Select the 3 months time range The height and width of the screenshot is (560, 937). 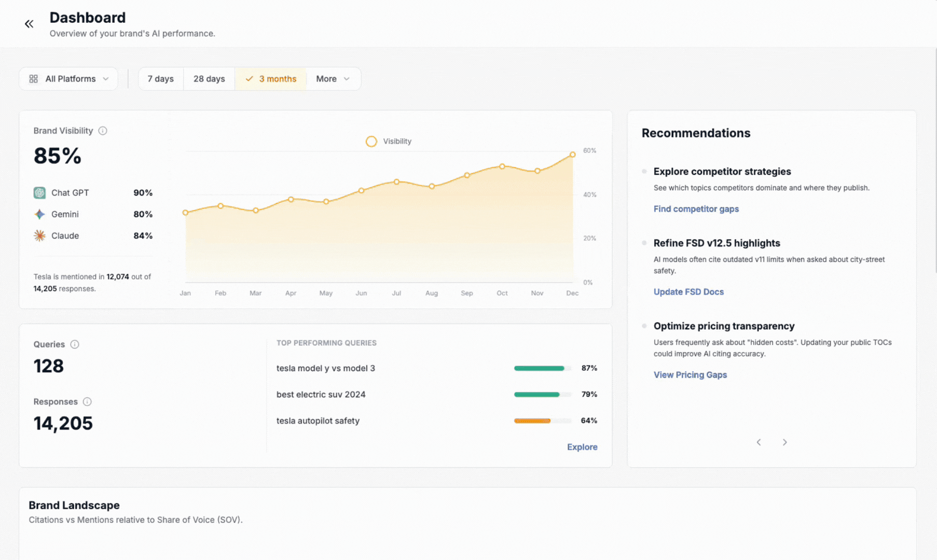[271, 79]
